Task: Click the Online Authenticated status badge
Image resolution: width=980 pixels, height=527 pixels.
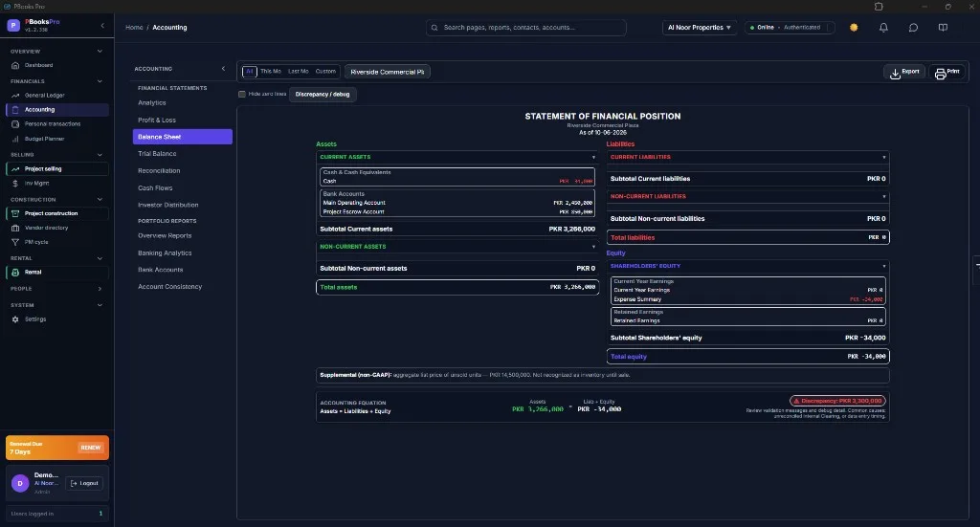Action: (x=790, y=28)
